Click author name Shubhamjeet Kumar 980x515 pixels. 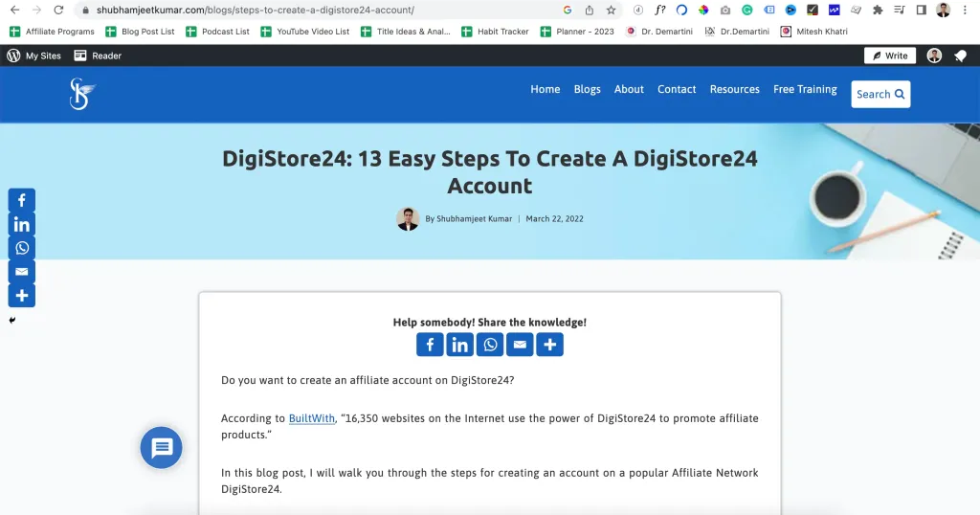click(x=474, y=219)
